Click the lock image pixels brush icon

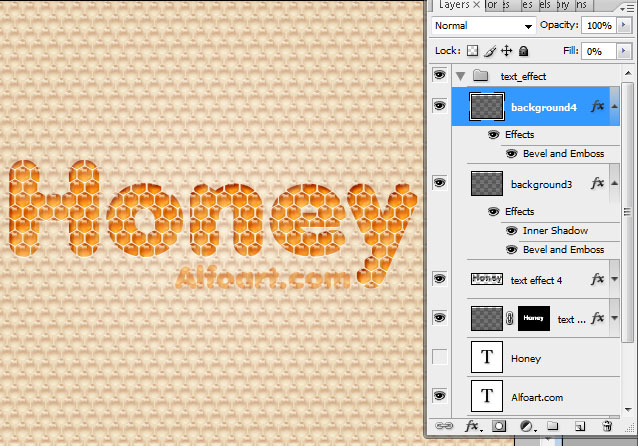click(x=490, y=50)
